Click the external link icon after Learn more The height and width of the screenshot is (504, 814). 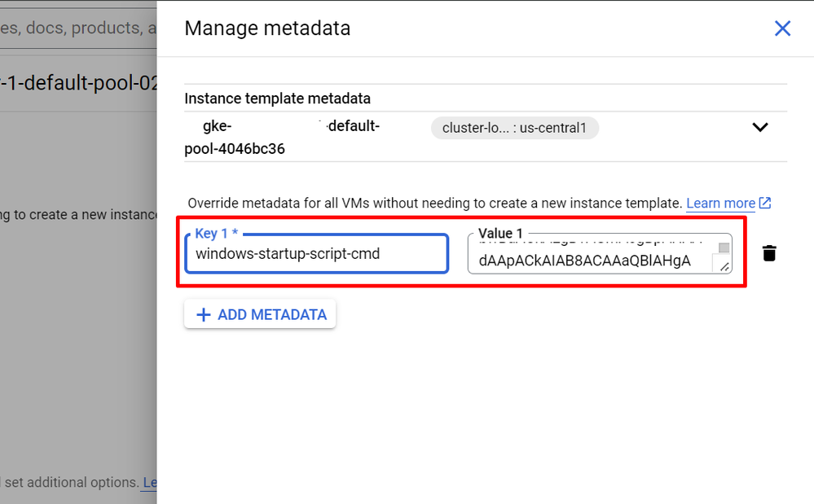(x=765, y=203)
